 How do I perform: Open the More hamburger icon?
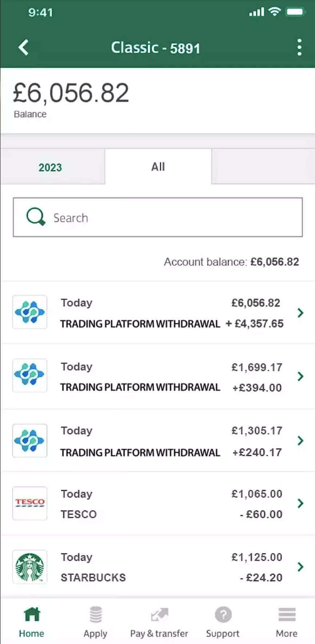[287, 615]
